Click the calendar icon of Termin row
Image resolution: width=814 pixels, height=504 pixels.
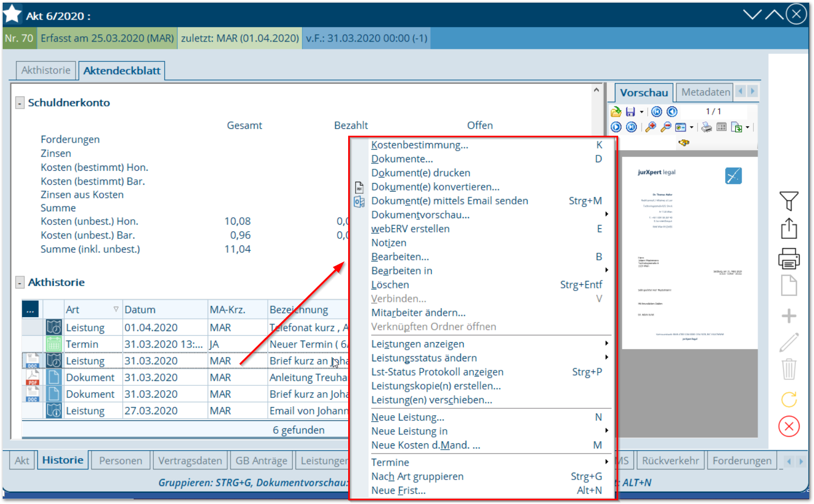click(x=54, y=344)
